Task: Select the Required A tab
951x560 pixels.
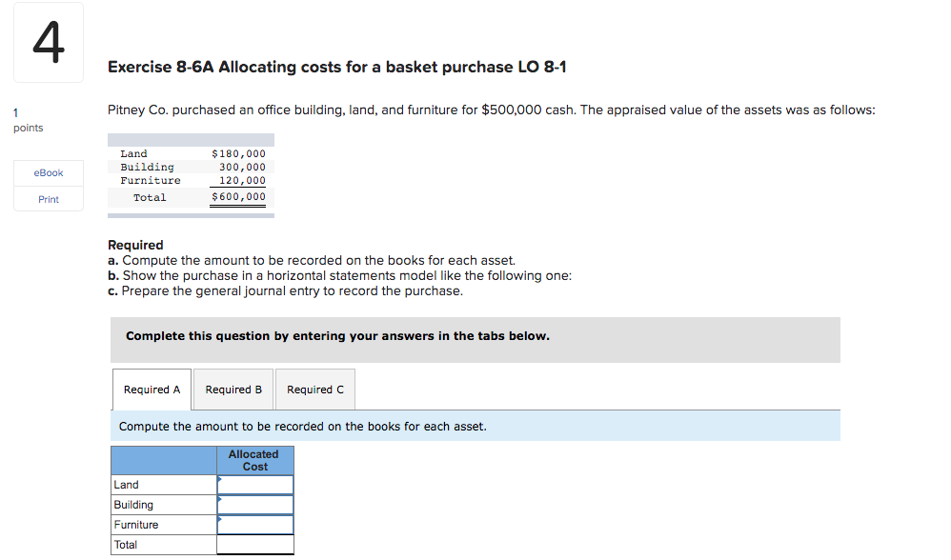Action: tap(151, 389)
